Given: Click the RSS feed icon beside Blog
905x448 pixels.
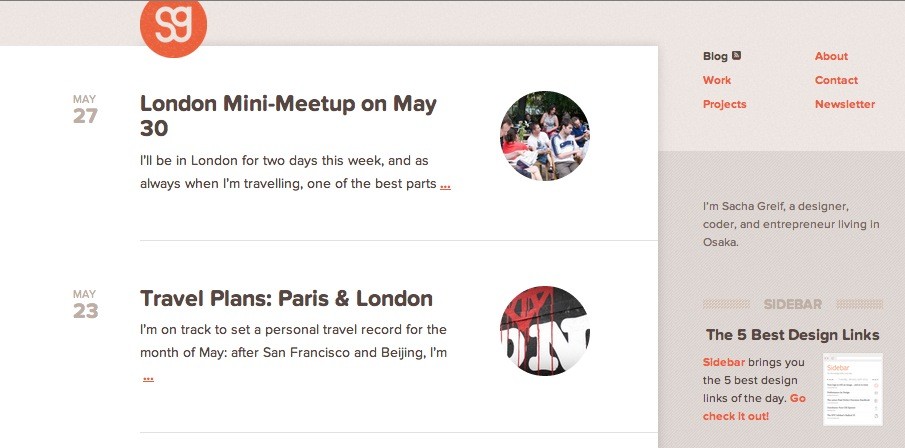Looking at the screenshot, I should click(737, 56).
